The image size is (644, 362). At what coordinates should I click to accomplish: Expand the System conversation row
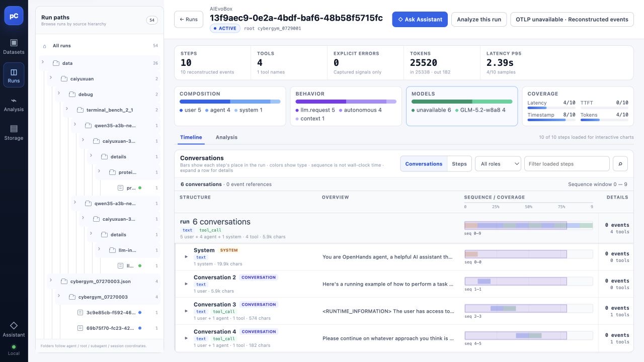click(186, 257)
